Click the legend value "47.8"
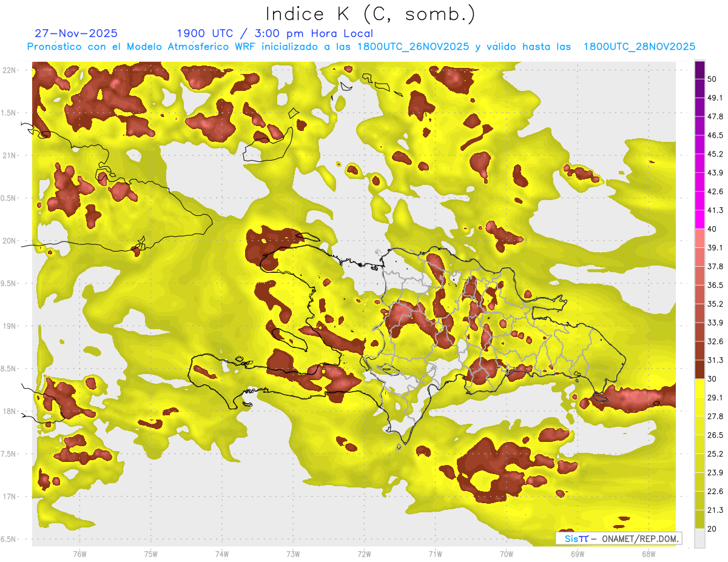728x562 pixels. pyautogui.click(x=715, y=116)
